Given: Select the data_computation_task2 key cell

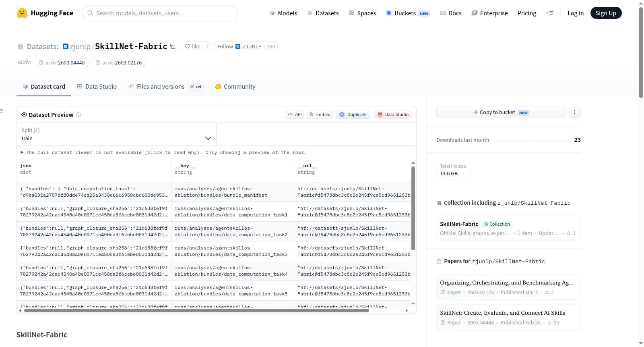Looking at the screenshot, I should [233, 231].
